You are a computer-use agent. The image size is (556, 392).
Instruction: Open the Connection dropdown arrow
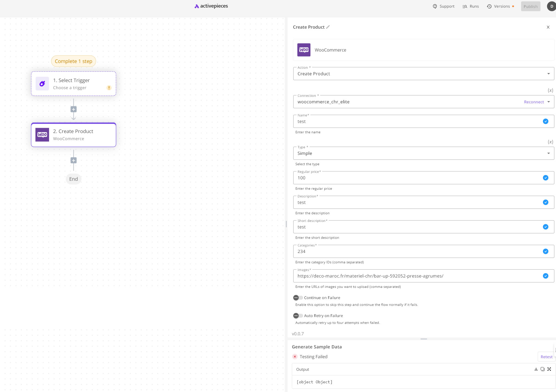click(549, 102)
